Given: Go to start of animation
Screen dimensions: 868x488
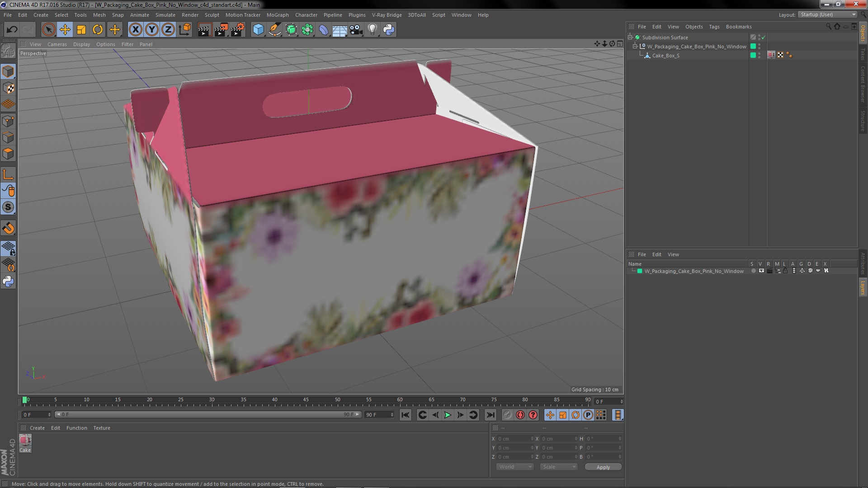Looking at the screenshot, I should 406,415.
